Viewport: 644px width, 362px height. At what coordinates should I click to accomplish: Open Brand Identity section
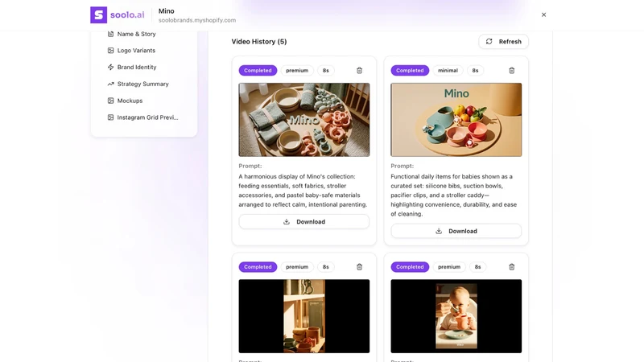tap(137, 67)
